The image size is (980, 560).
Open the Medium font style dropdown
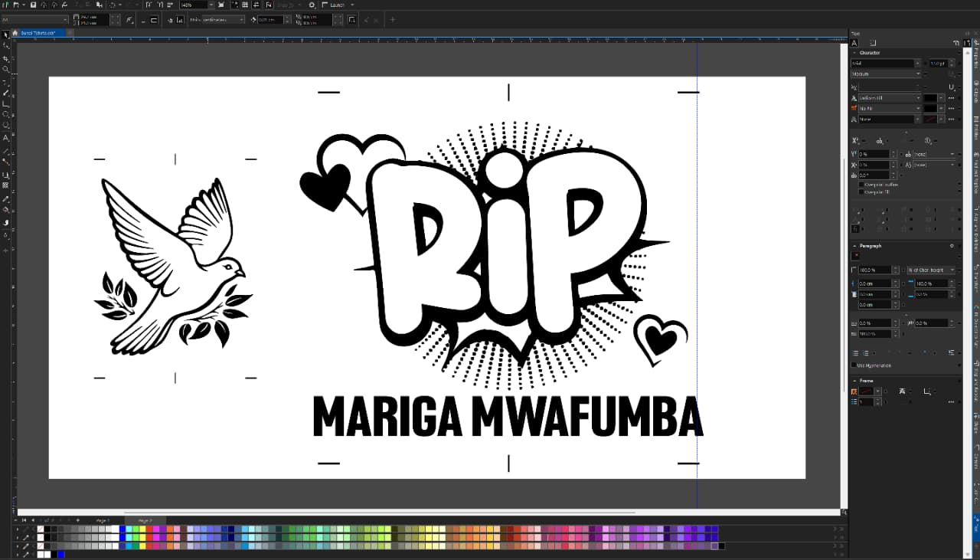[917, 73]
